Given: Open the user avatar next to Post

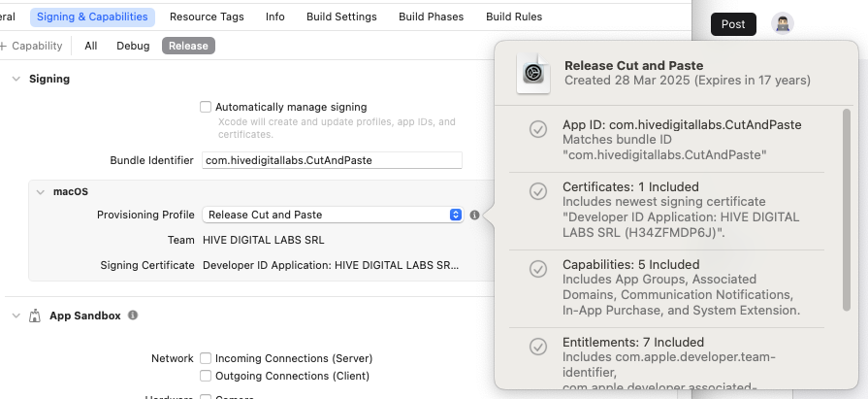Looking at the screenshot, I should tap(783, 24).
